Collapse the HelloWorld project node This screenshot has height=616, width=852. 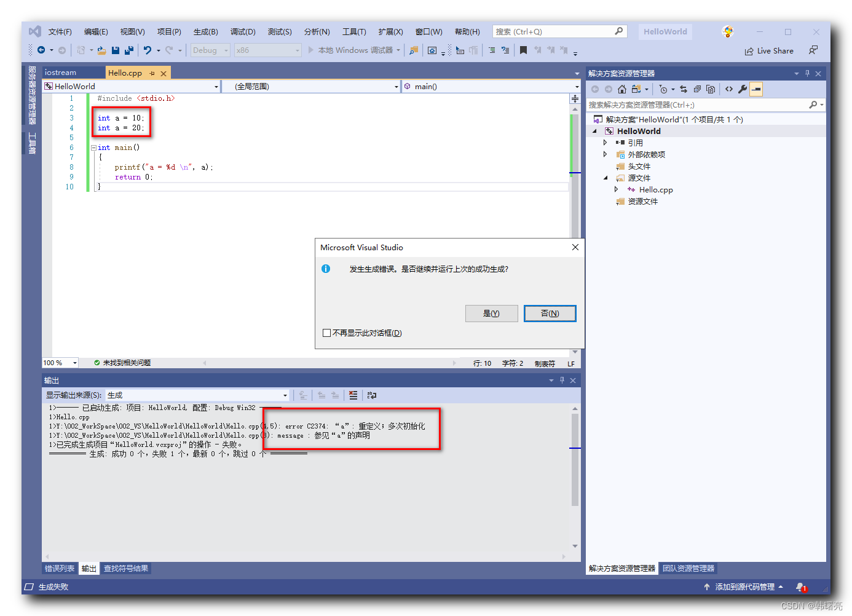click(x=594, y=131)
